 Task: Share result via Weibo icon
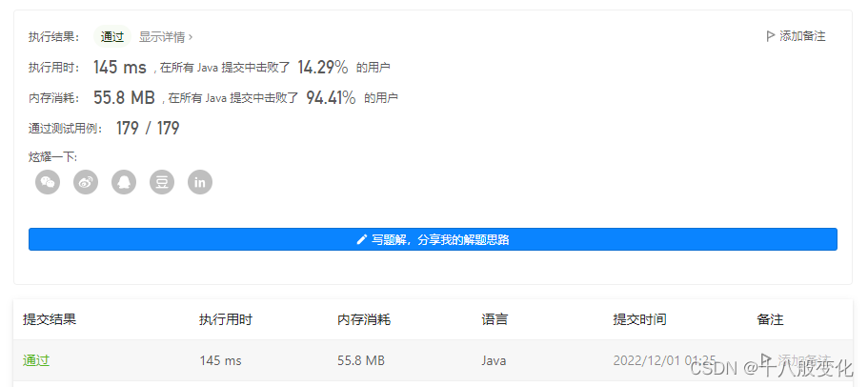(86, 182)
